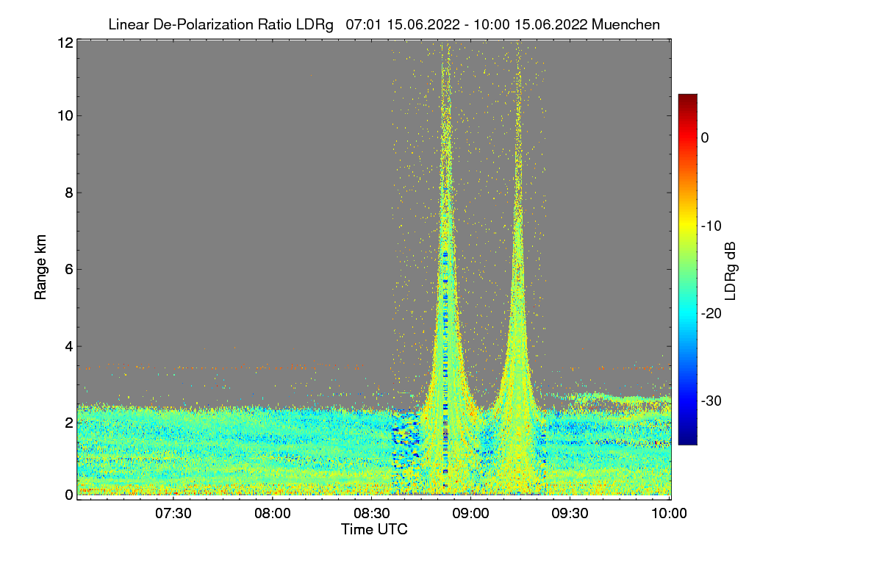882x588 pixels.
Task: Click the 09:00 time tick label
Action: 471,514
